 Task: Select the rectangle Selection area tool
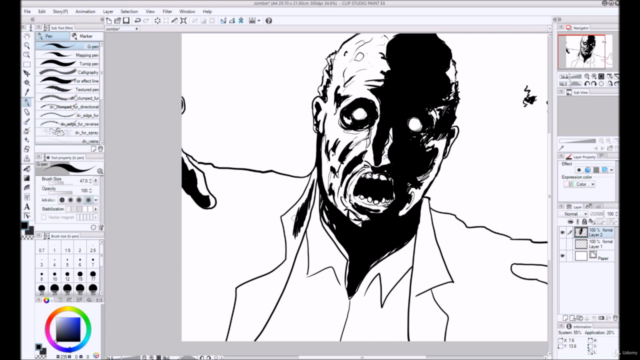27,64
